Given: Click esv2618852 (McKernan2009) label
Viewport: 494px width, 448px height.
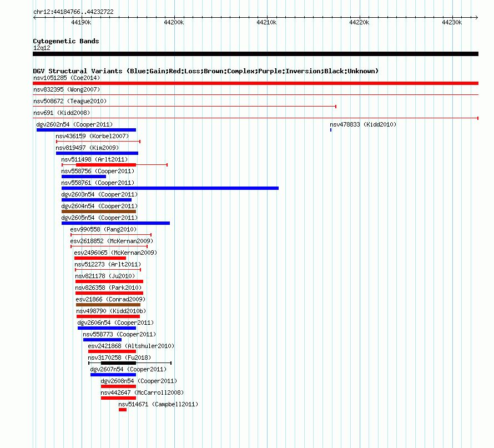Looking at the screenshot, I should point(112,241).
